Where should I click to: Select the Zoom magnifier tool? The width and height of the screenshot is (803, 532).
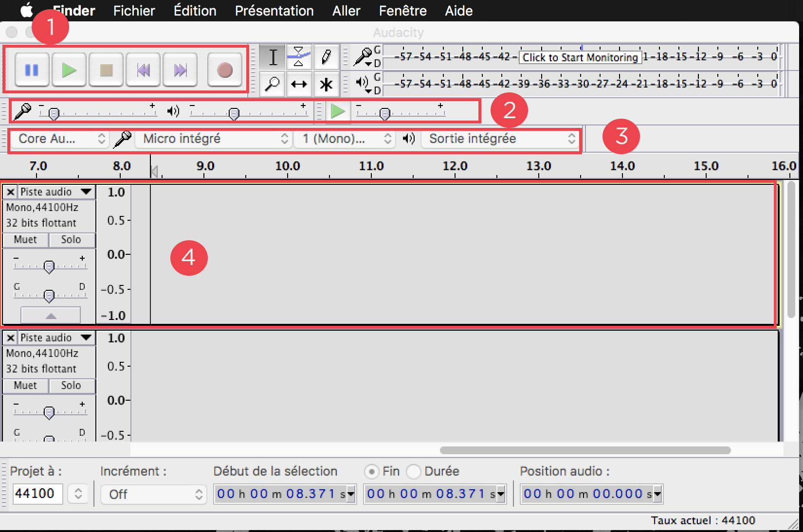[273, 84]
